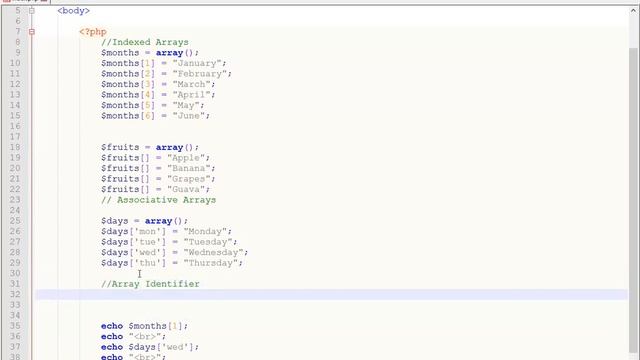Click the "March" string

pos(191,84)
